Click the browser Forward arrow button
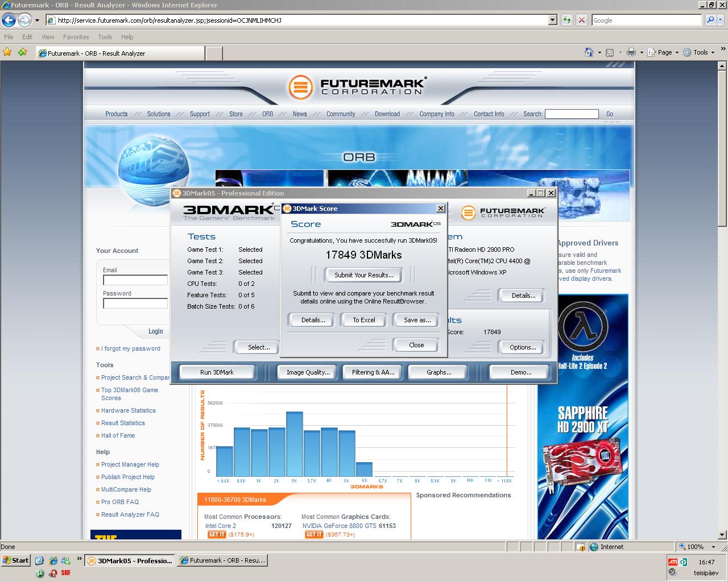Viewport: 728px width, 582px height. pos(24,20)
